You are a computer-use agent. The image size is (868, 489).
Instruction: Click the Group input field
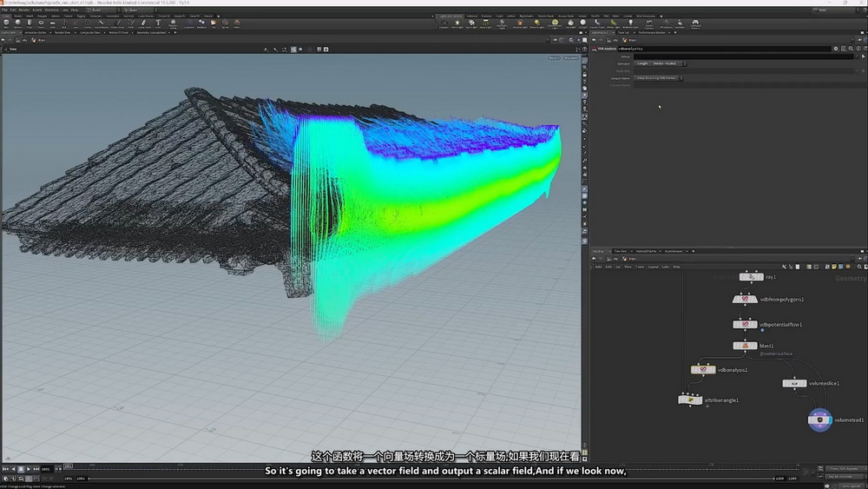[744, 56]
